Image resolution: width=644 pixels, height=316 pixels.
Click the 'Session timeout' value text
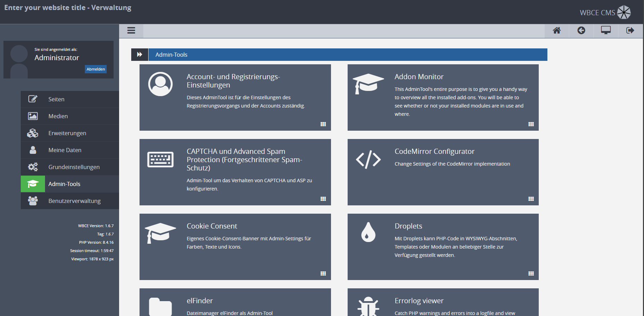coord(92,251)
